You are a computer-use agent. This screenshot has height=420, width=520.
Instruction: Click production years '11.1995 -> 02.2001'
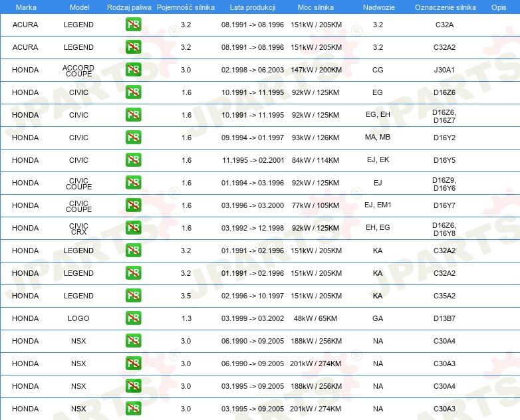coord(253,160)
